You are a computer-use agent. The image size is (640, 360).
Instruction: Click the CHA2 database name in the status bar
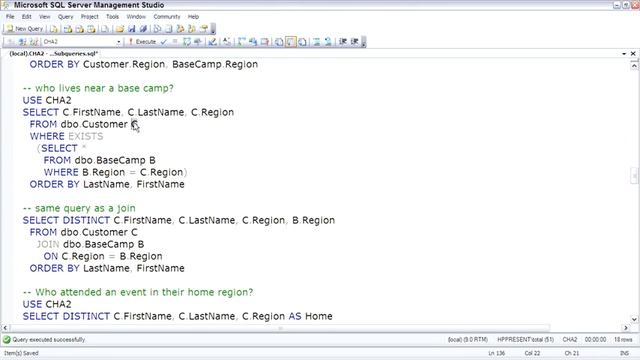coord(570,340)
